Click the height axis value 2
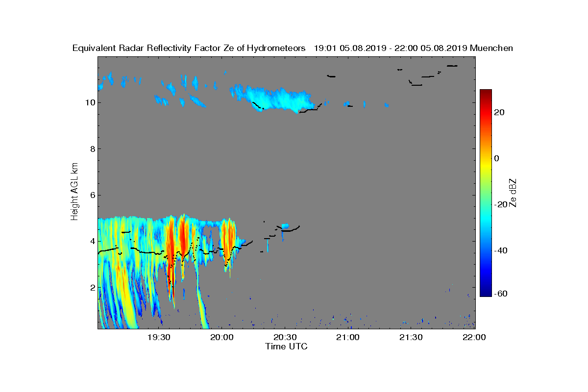The width and height of the screenshot is (588, 392). tap(93, 287)
